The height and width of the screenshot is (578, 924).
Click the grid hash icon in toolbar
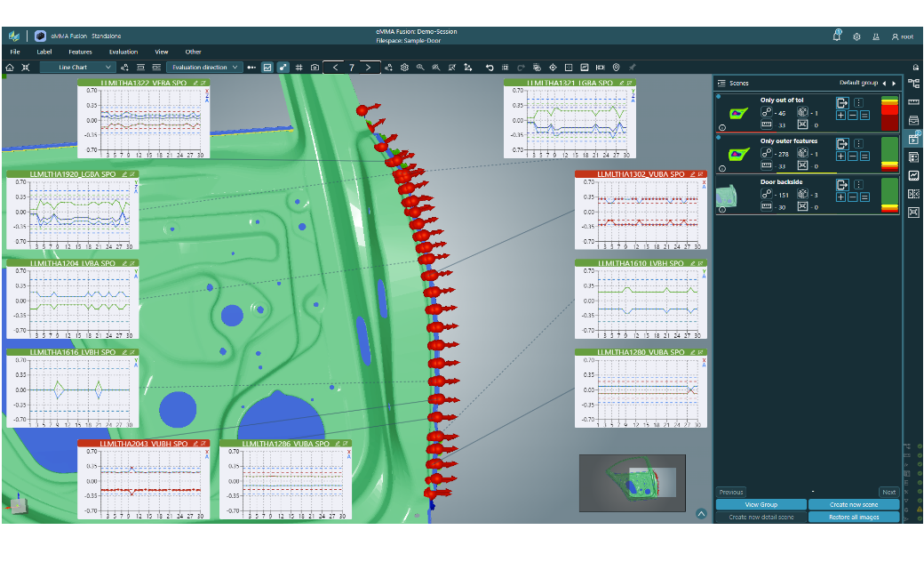[x=299, y=67]
